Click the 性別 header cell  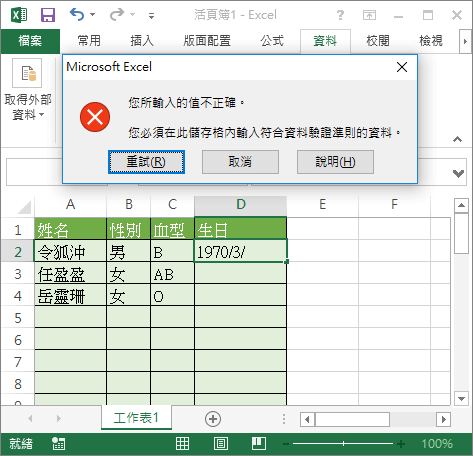(x=129, y=230)
